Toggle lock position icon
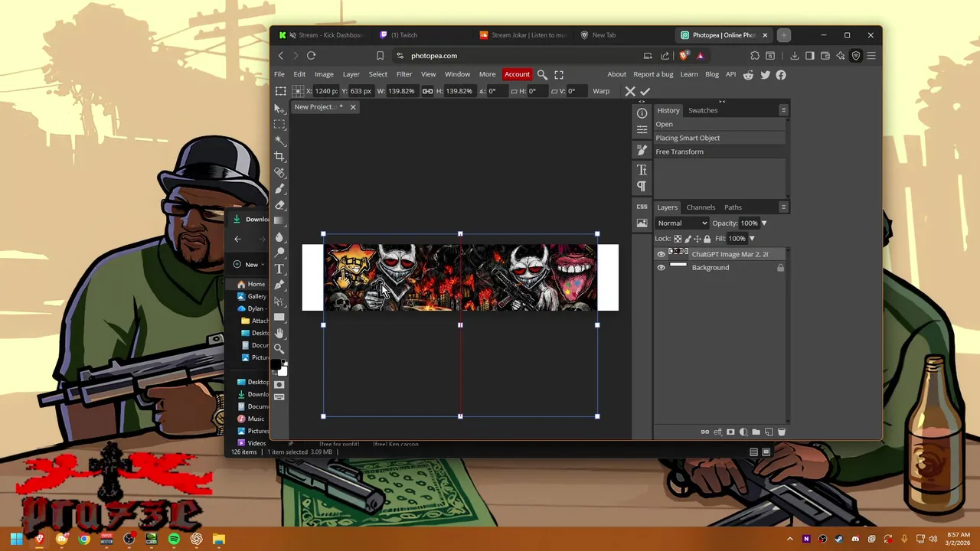The height and width of the screenshot is (551, 980). point(697,239)
